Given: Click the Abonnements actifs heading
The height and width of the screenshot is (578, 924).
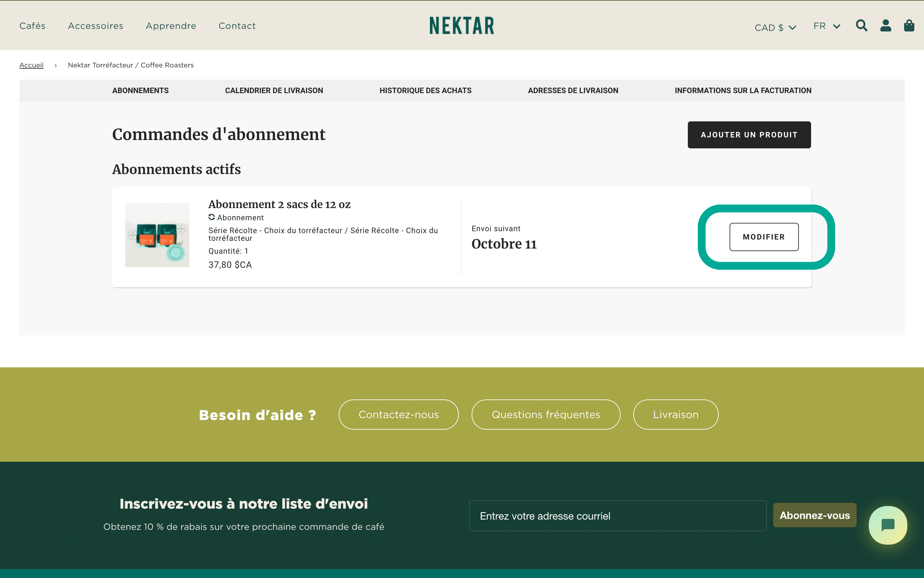Looking at the screenshot, I should pyautogui.click(x=176, y=169).
